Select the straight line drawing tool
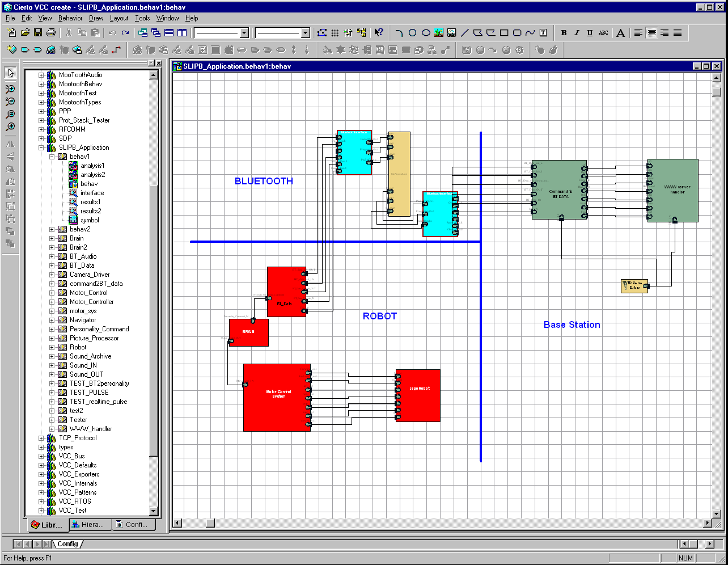Image resolution: width=728 pixels, height=565 pixels. 465,33
